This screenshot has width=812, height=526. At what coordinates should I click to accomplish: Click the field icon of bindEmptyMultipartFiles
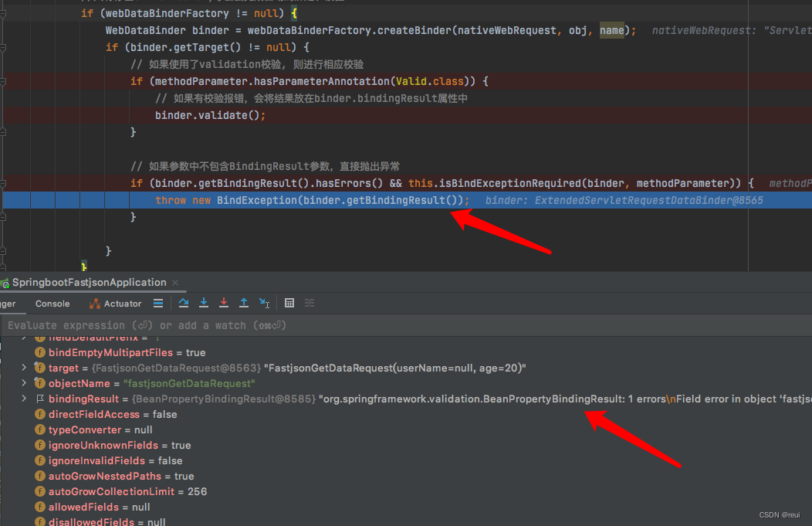(x=40, y=352)
